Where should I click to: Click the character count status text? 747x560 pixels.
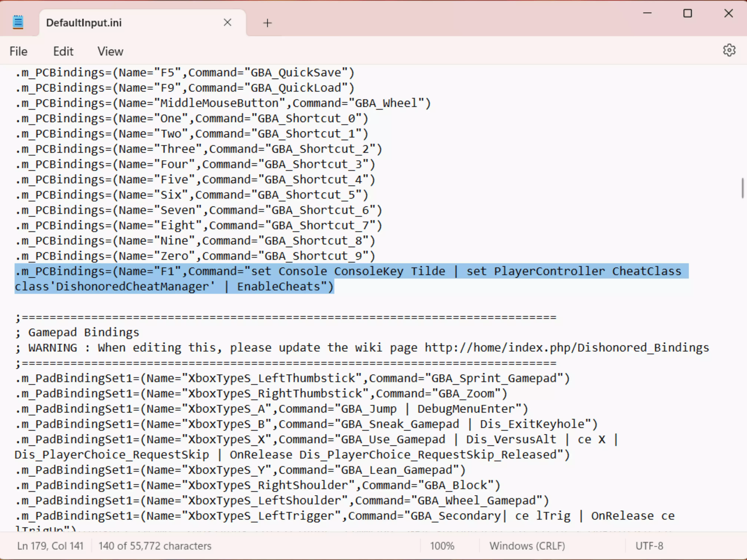[x=155, y=546]
